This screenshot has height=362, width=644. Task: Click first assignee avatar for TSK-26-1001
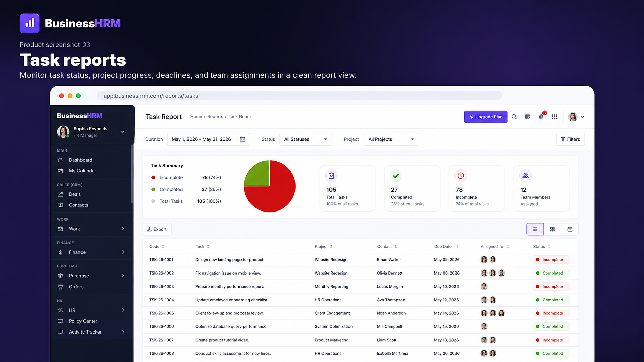(484, 259)
